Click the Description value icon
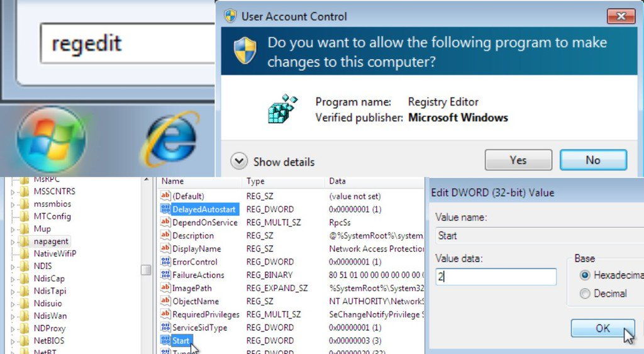Screen dimensions: 644x354 point(165,235)
